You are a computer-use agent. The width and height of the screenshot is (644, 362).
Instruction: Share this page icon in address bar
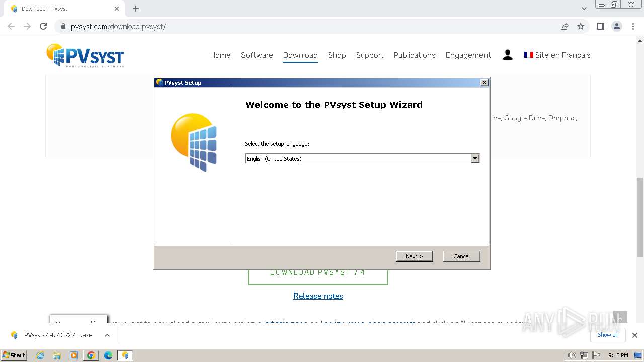coord(565,26)
